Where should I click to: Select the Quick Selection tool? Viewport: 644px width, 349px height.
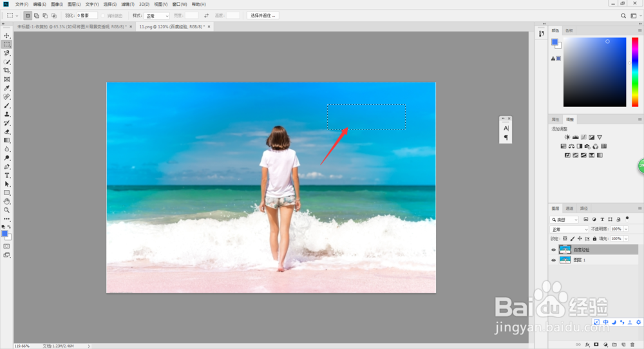[6, 62]
